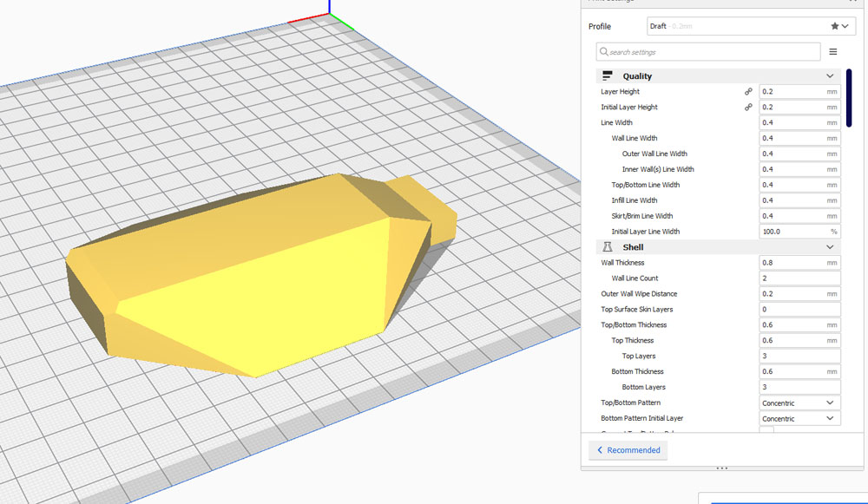The image size is (868, 504).
Task: Click the Initial Layer Height value field
Action: (x=799, y=107)
